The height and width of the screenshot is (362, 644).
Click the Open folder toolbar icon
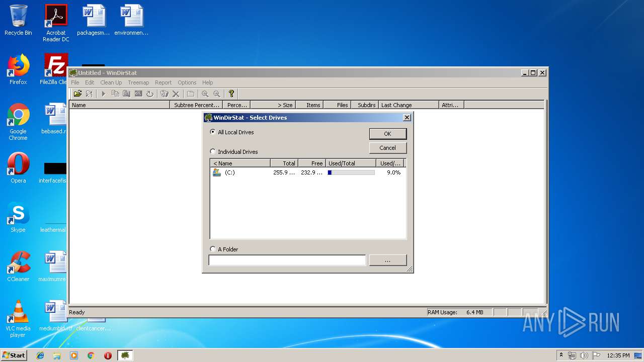77,94
